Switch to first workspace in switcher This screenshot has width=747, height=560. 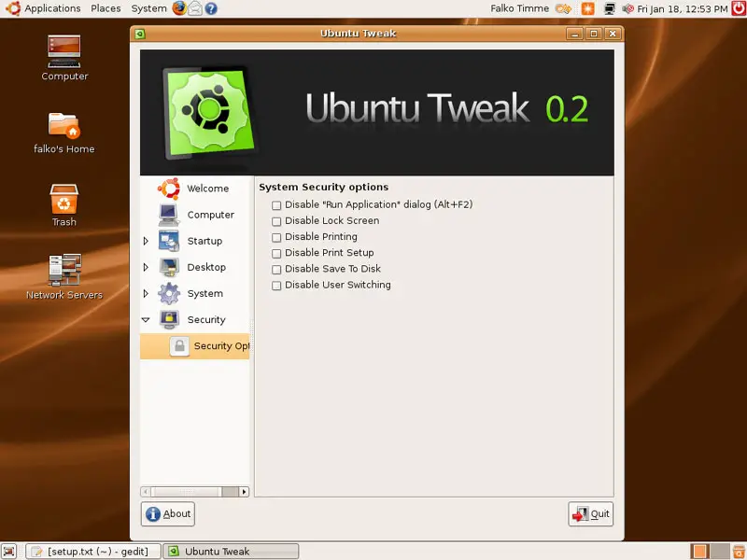click(x=699, y=552)
